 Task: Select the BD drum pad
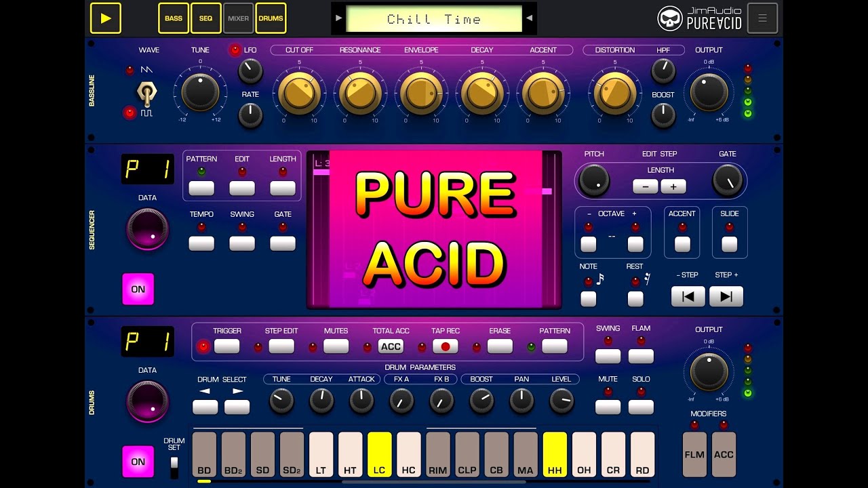click(x=204, y=454)
